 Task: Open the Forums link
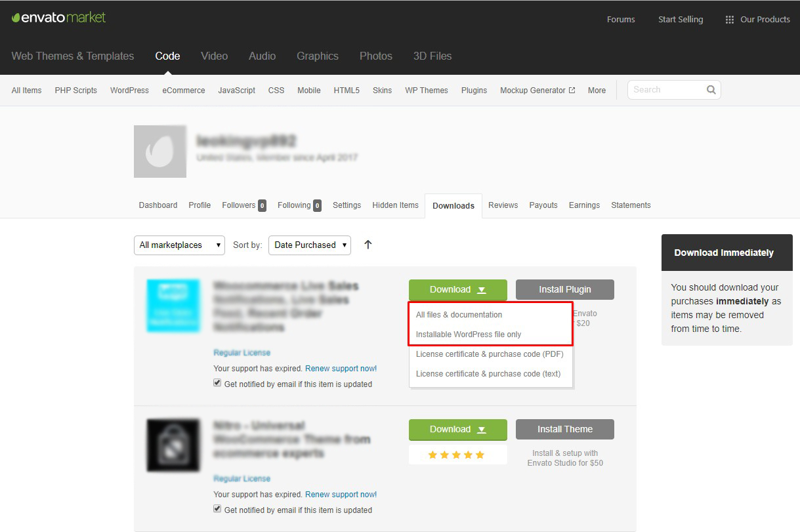tap(621, 20)
